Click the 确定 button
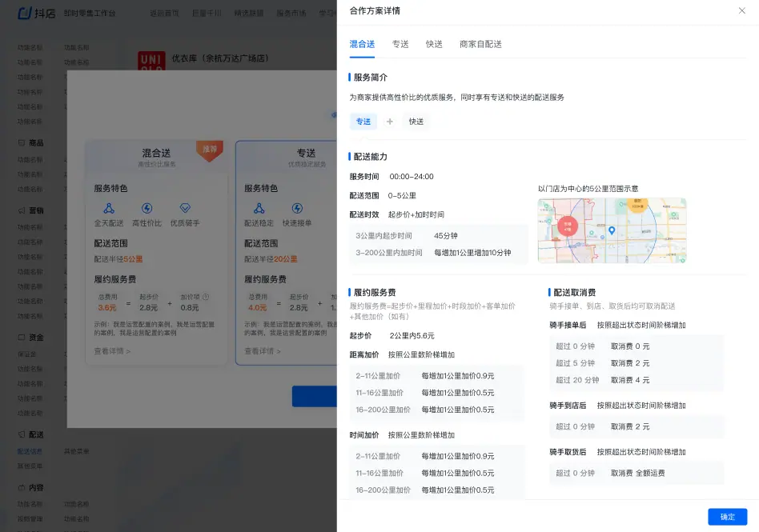 pyautogui.click(x=727, y=517)
